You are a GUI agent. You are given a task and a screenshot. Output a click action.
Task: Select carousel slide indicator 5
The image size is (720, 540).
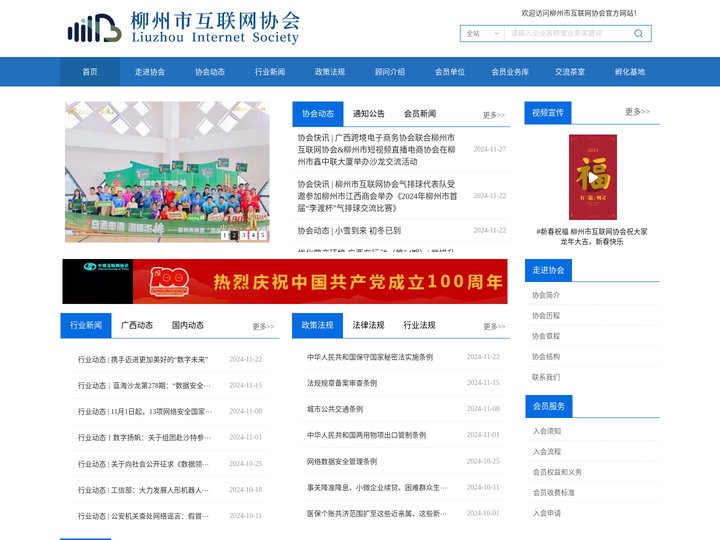pyautogui.click(x=263, y=235)
